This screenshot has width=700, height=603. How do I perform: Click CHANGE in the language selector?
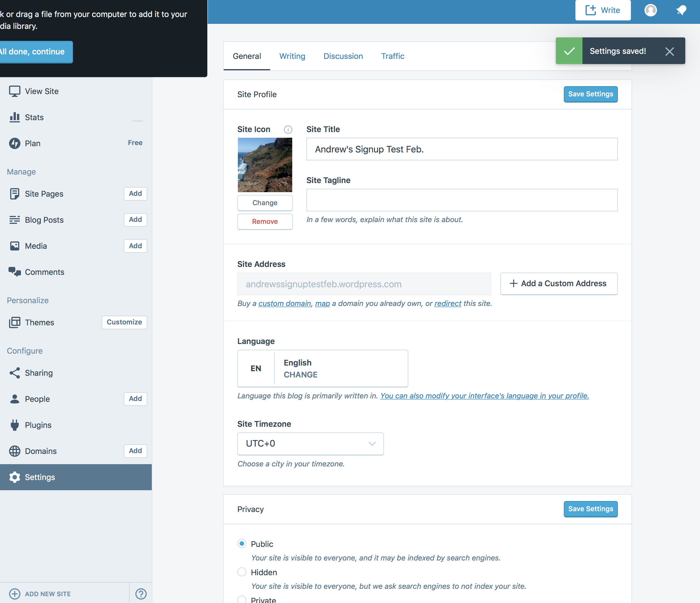tap(300, 375)
